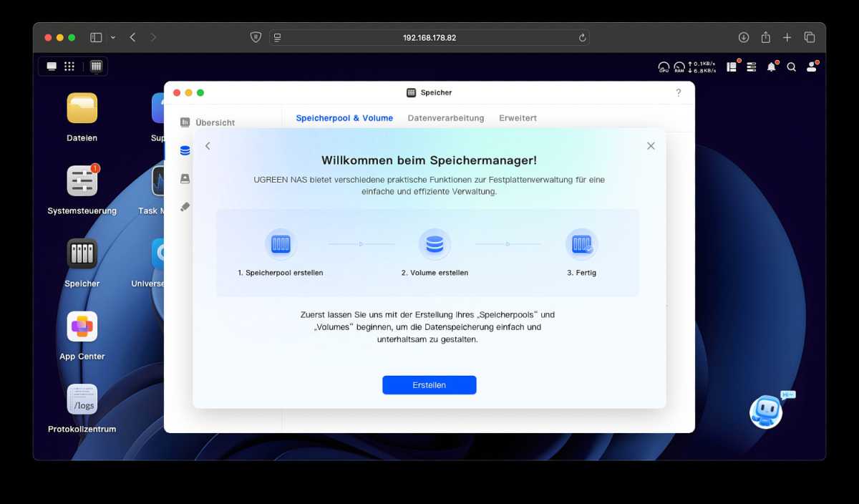
Task: Switch to the Datenverarbeitung tab
Action: coord(446,118)
